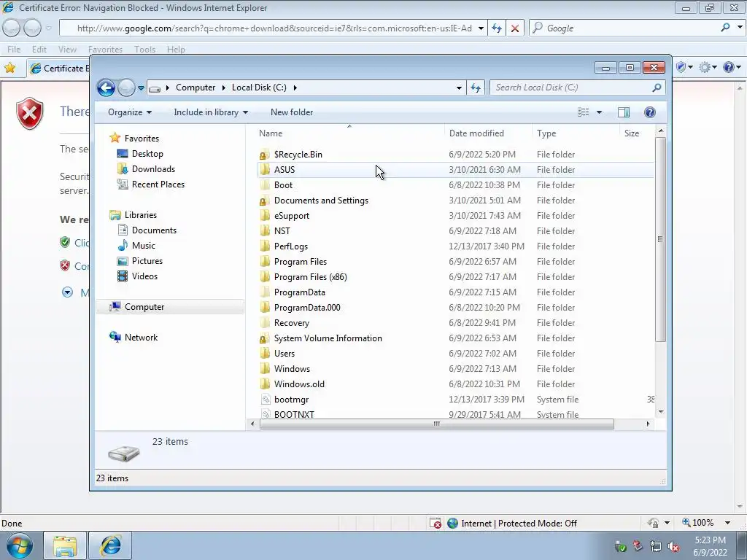Show the preview pane in Explorer

pos(623,112)
